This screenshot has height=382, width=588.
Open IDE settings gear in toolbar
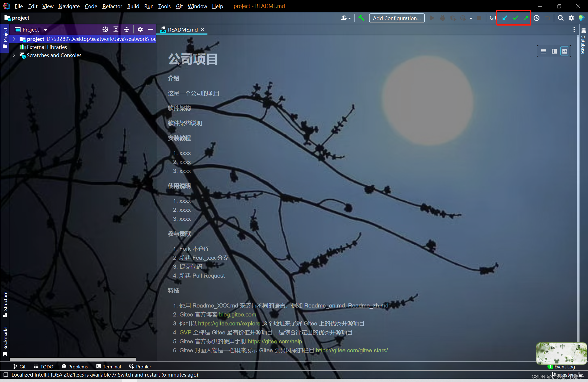point(571,18)
